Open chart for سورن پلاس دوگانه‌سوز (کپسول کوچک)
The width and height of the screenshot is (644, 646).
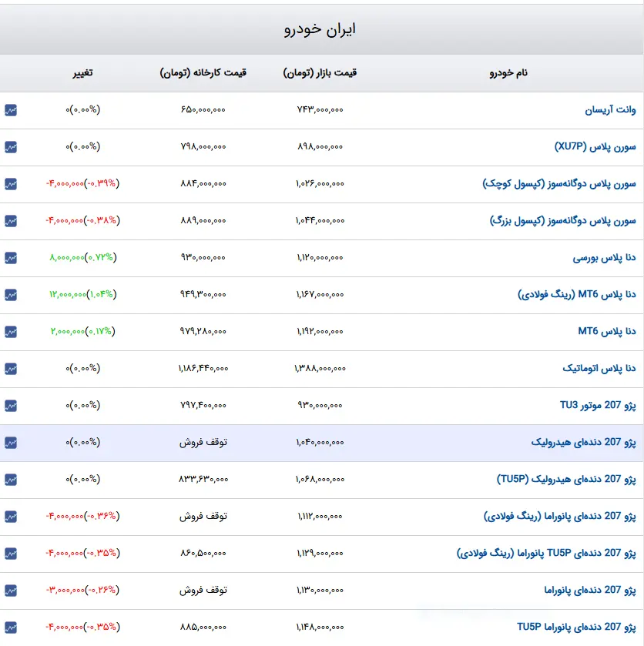(x=10, y=184)
